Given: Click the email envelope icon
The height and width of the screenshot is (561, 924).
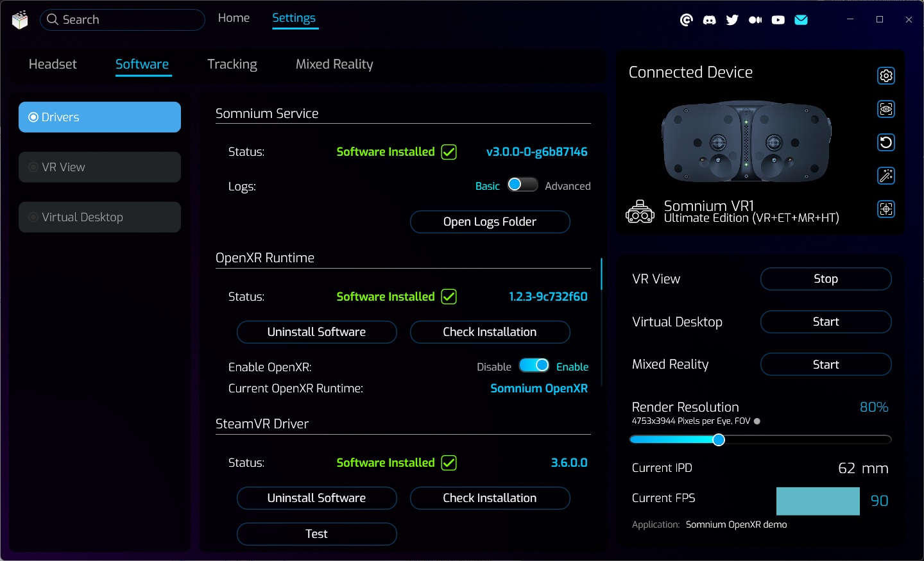Looking at the screenshot, I should click(801, 20).
